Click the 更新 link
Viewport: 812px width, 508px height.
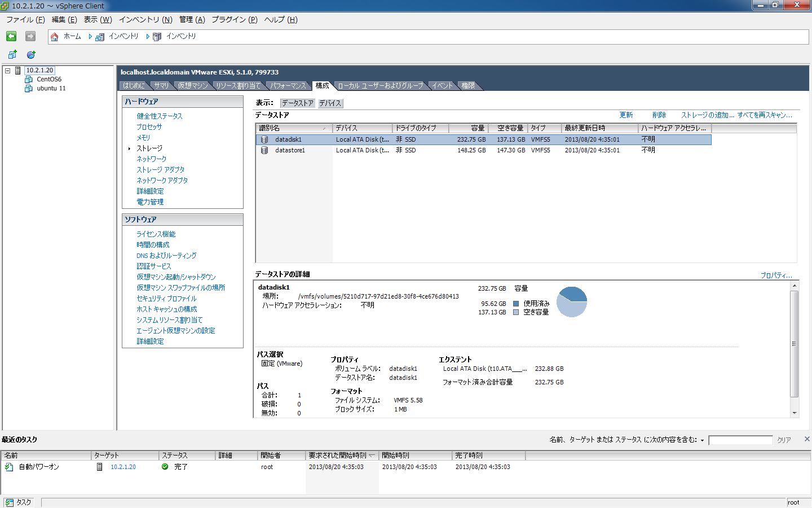pos(626,115)
